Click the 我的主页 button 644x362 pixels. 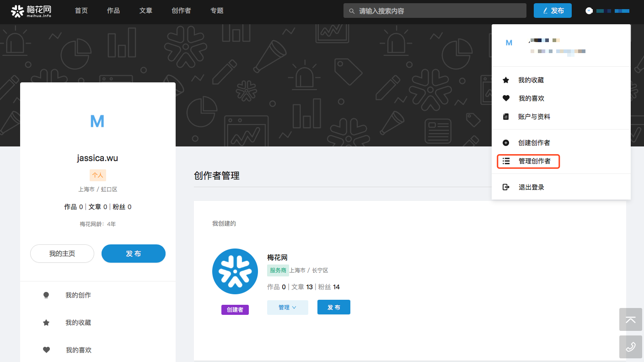(62, 254)
